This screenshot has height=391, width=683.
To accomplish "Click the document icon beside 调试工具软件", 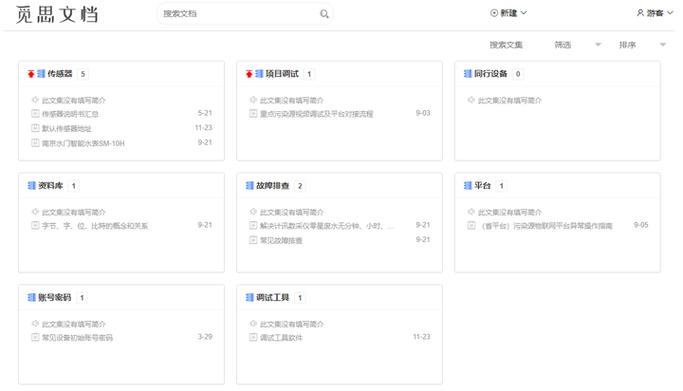I will (x=253, y=337).
